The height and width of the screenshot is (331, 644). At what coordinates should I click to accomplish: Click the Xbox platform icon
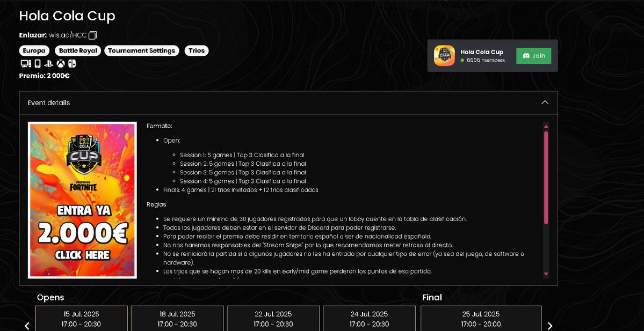[x=61, y=64]
